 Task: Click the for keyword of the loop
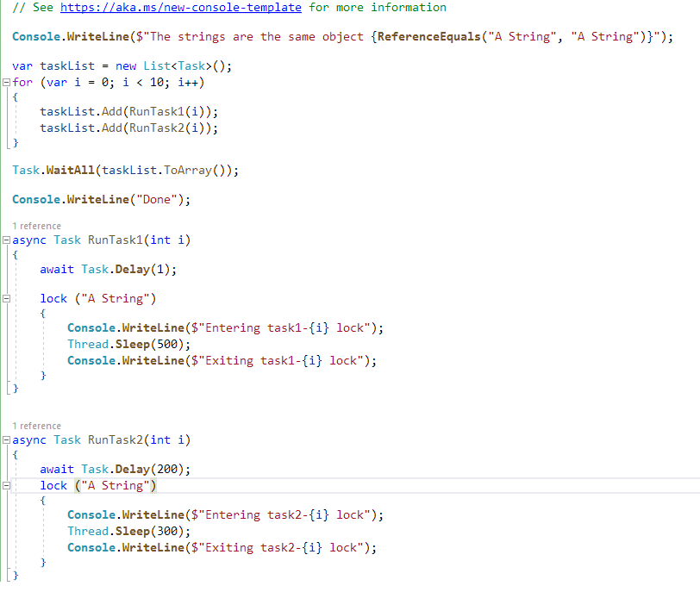click(x=22, y=82)
